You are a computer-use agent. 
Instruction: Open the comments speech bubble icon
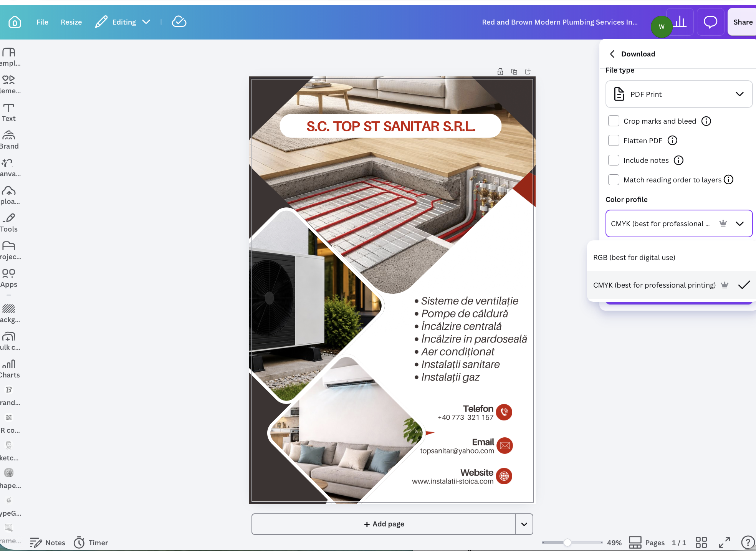pyautogui.click(x=710, y=22)
